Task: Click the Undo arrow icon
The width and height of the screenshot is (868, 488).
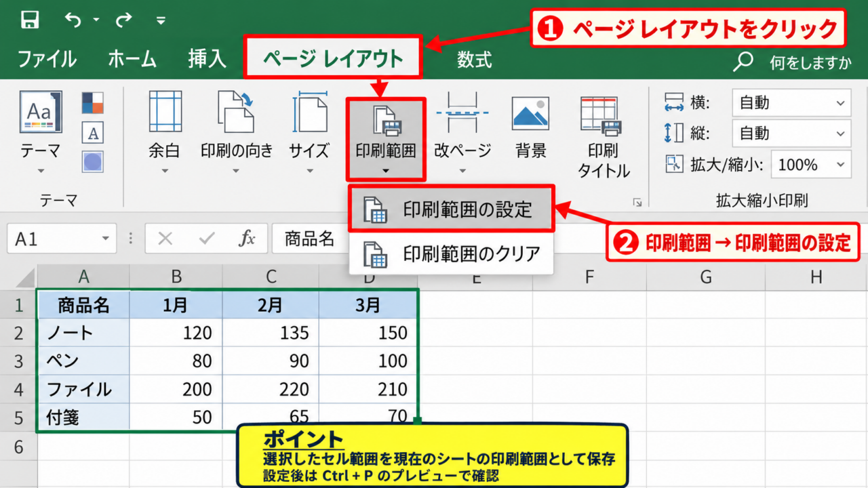Action: coord(72,20)
